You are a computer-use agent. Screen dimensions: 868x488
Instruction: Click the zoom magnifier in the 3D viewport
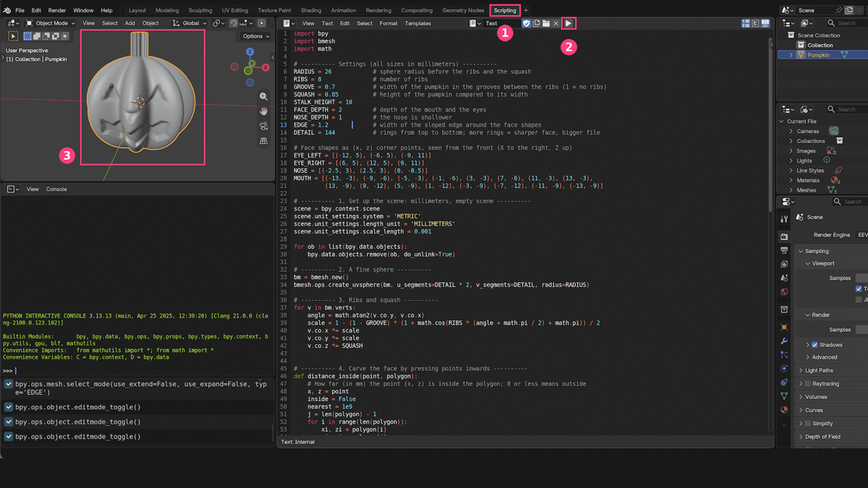point(263,96)
